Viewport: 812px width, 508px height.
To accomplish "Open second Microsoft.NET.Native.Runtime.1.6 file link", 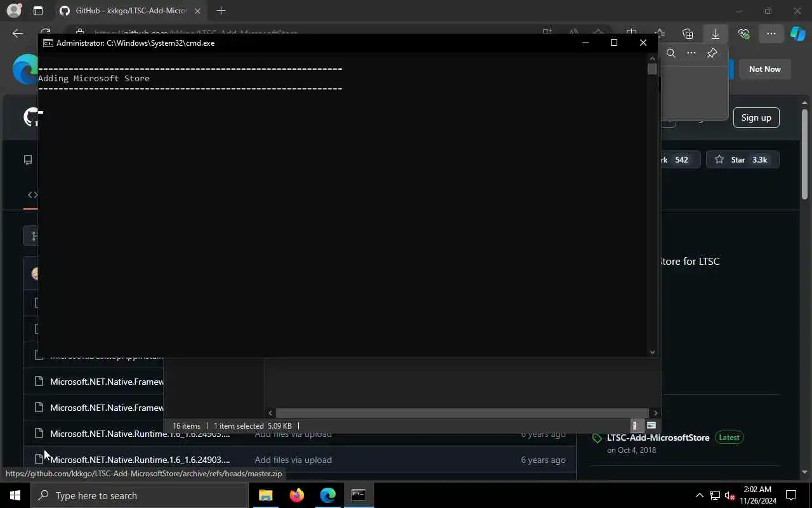I will tap(140, 460).
